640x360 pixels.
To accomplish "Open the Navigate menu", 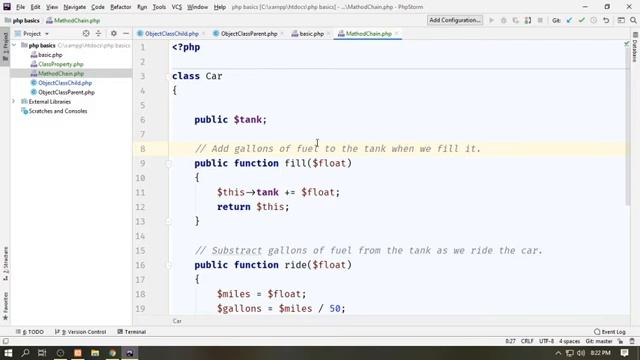I will (74, 7).
